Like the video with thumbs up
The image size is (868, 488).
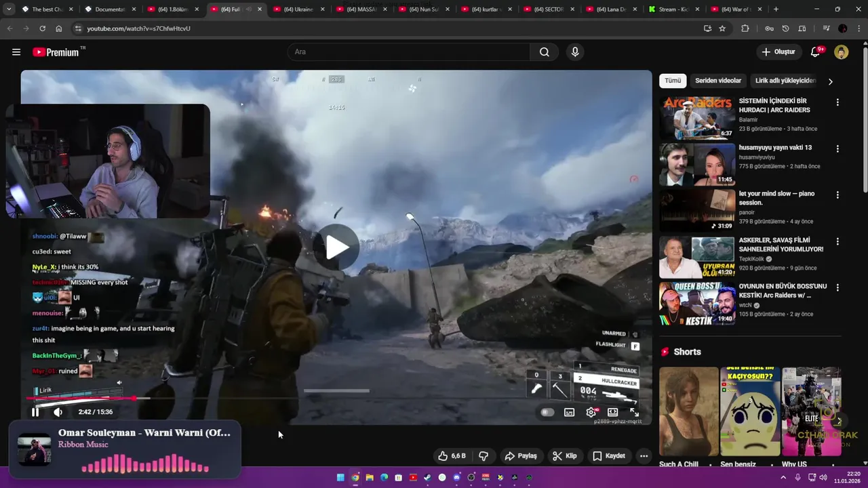pyautogui.click(x=452, y=456)
